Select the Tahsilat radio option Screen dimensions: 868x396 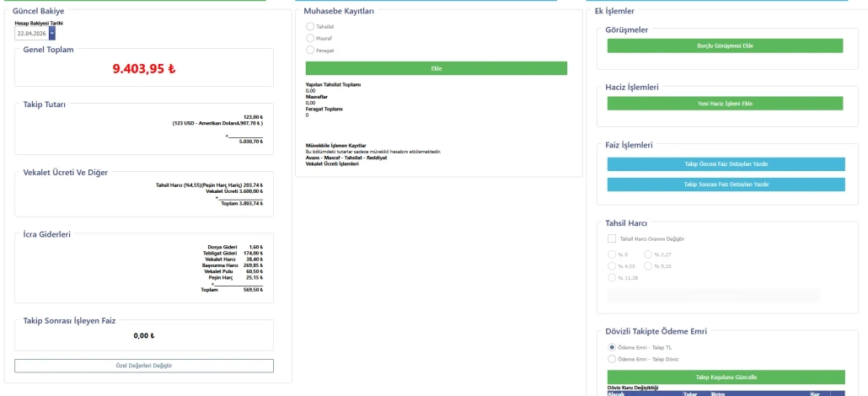coord(310,27)
